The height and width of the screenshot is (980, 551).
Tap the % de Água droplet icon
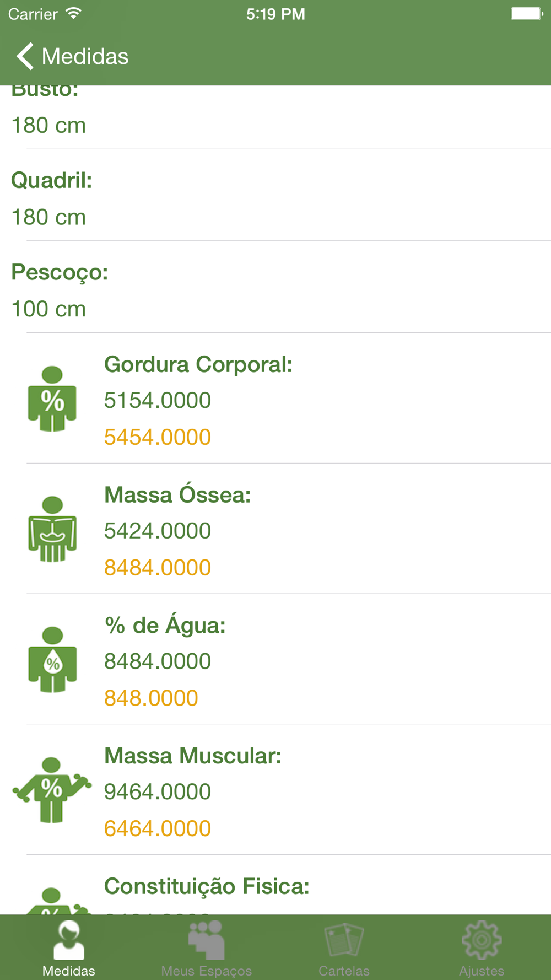52,660
